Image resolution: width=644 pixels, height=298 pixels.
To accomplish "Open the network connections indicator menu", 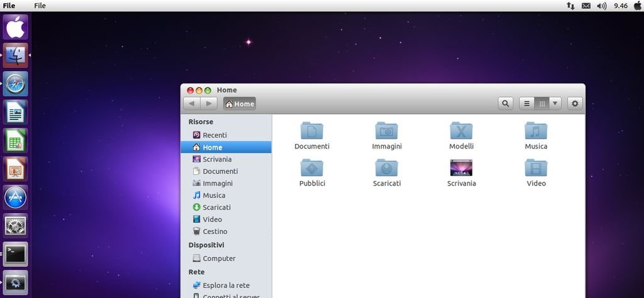I will (x=570, y=6).
